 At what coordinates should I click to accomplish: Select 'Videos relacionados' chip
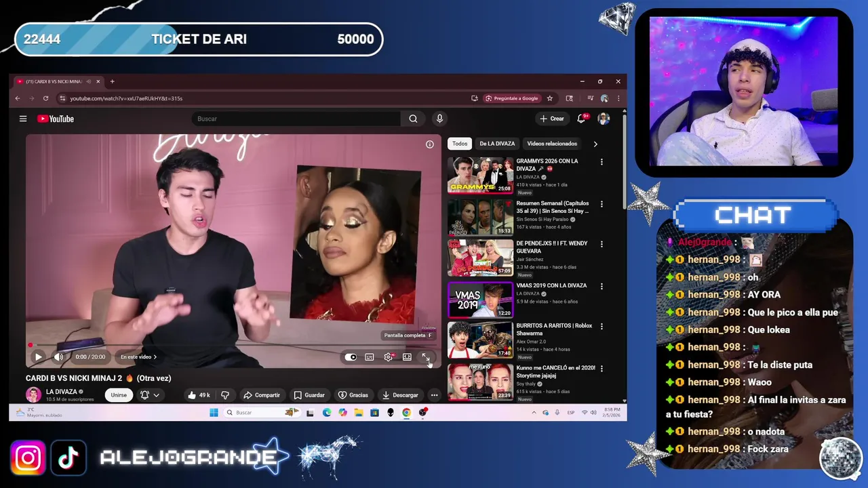[x=552, y=144]
